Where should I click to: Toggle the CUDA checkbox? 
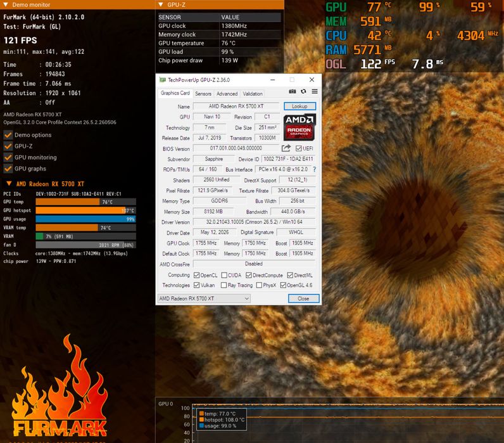coord(224,276)
